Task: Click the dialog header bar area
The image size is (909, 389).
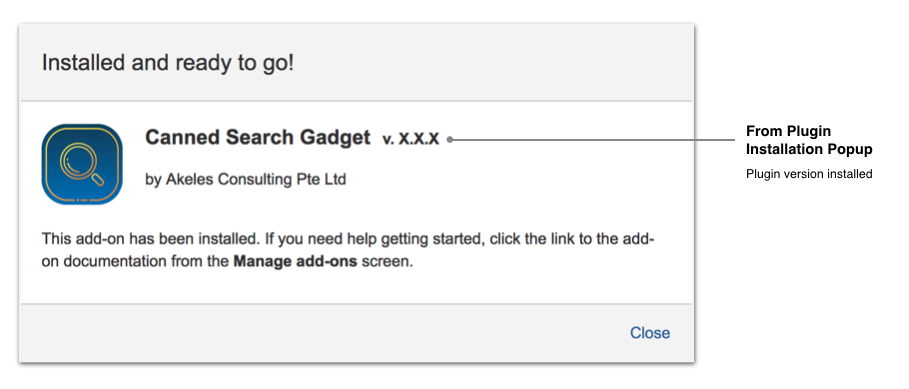Action: 357,63
